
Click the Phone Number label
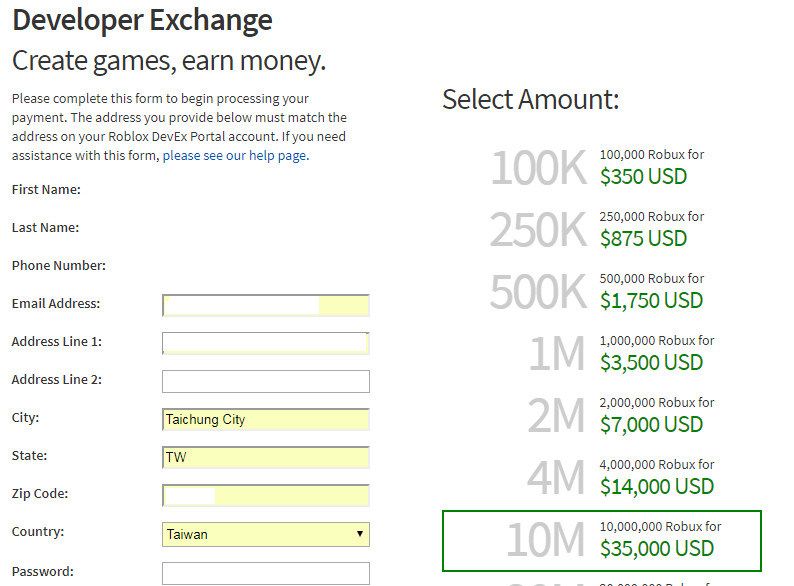pos(58,266)
